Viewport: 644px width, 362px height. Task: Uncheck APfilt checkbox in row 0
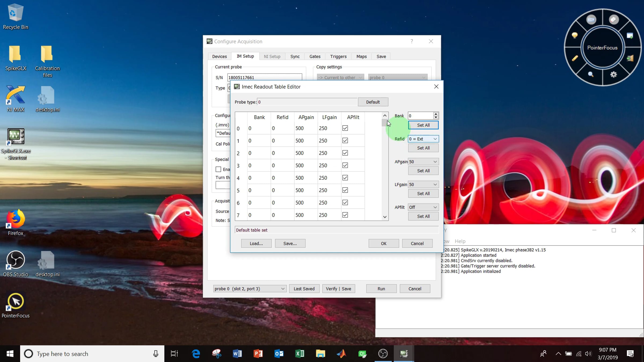tap(345, 128)
